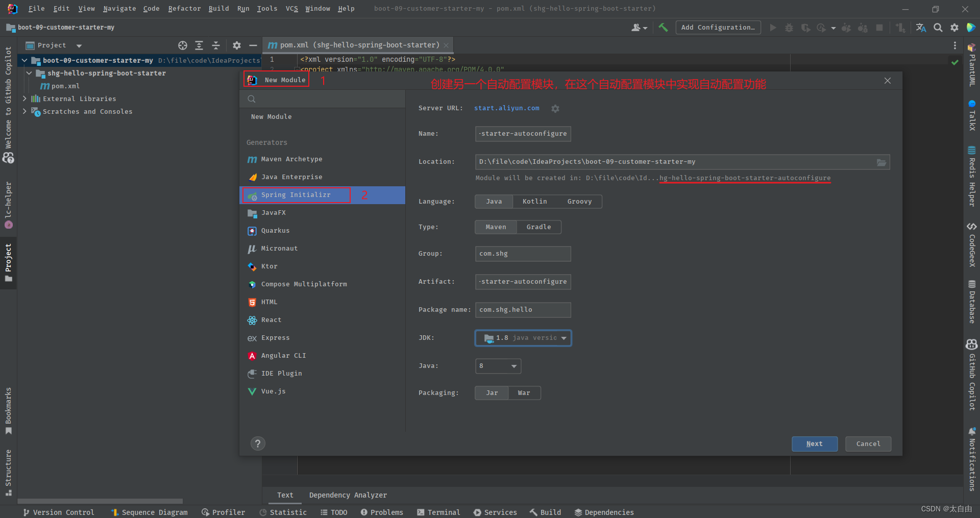The width and height of the screenshot is (980, 518).
Task: Click the Debug bug icon in toolbar
Action: tap(789, 28)
